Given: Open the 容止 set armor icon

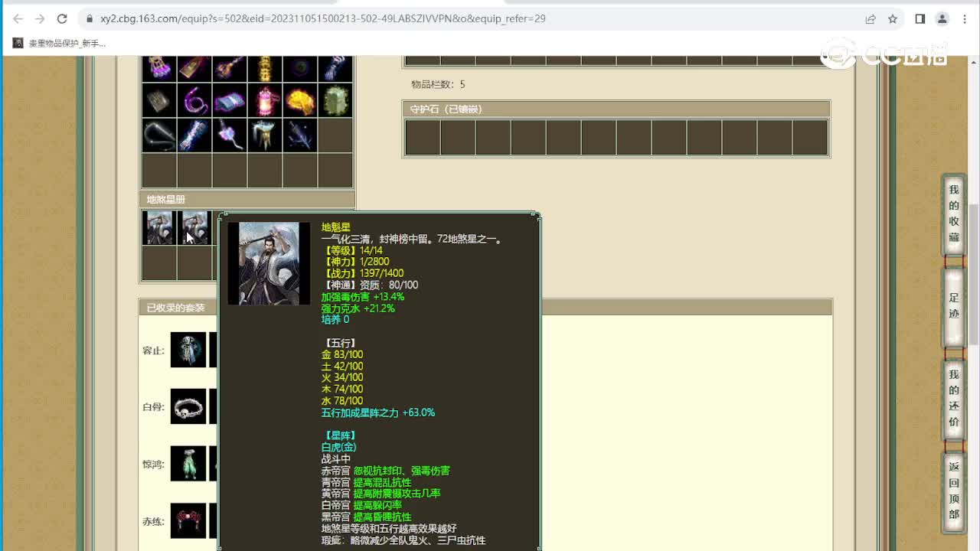Looking at the screenshot, I should [188, 350].
